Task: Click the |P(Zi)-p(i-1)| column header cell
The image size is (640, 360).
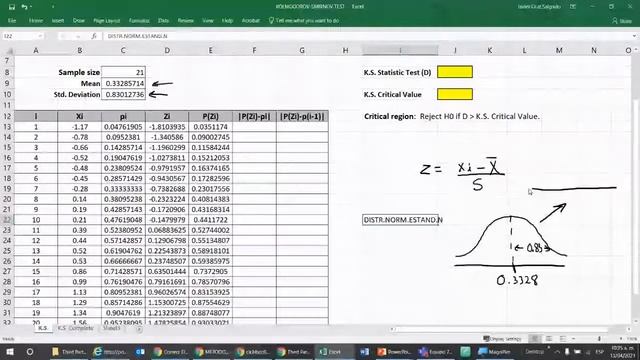Action: tap(302, 116)
